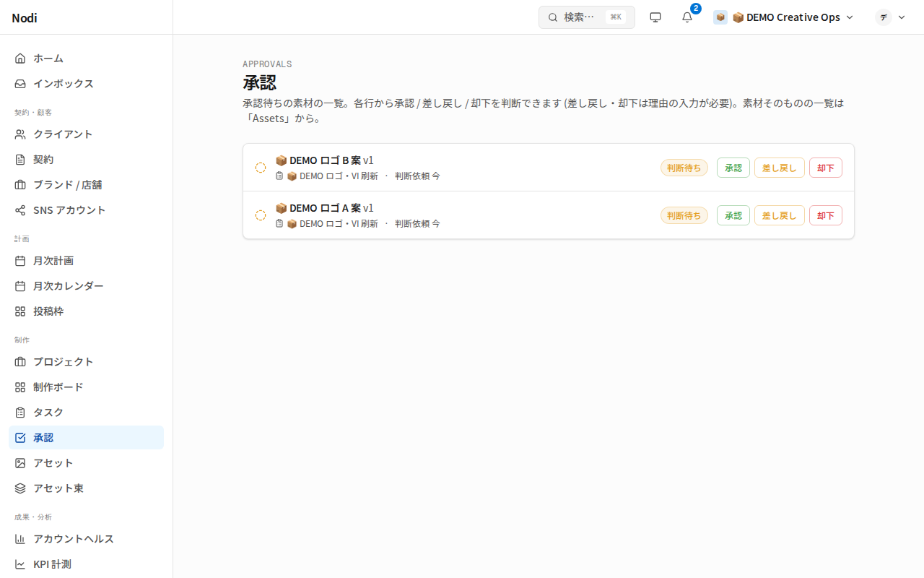
Task: Click project link DEMO ロゴ・VI 刷新 under A 案
Action: tap(333, 224)
